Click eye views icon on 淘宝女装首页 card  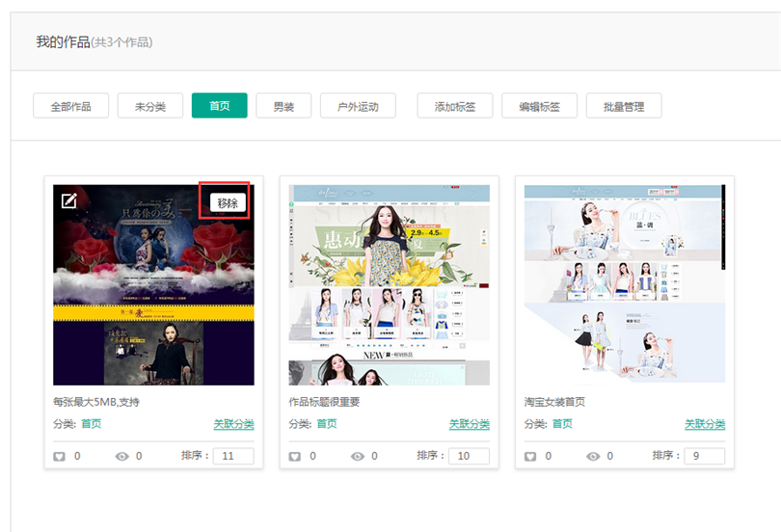pyautogui.click(x=593, y=457)
